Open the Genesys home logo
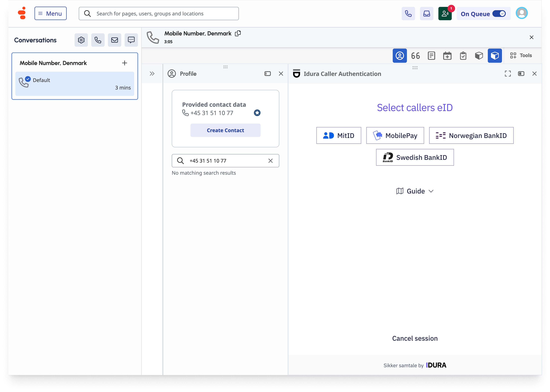 pos(22,13)
